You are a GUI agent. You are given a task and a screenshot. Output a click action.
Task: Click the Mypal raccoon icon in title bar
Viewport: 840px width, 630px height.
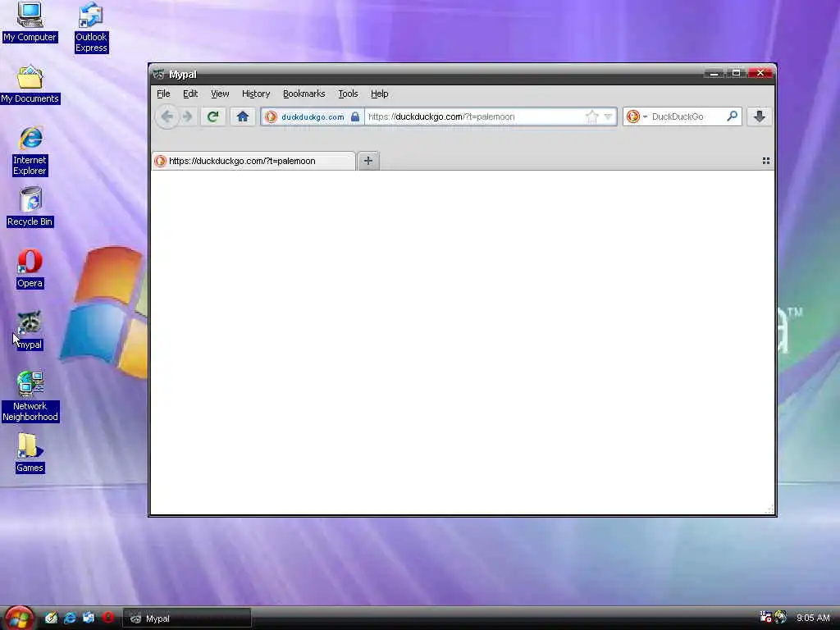[x=158, y=74]
